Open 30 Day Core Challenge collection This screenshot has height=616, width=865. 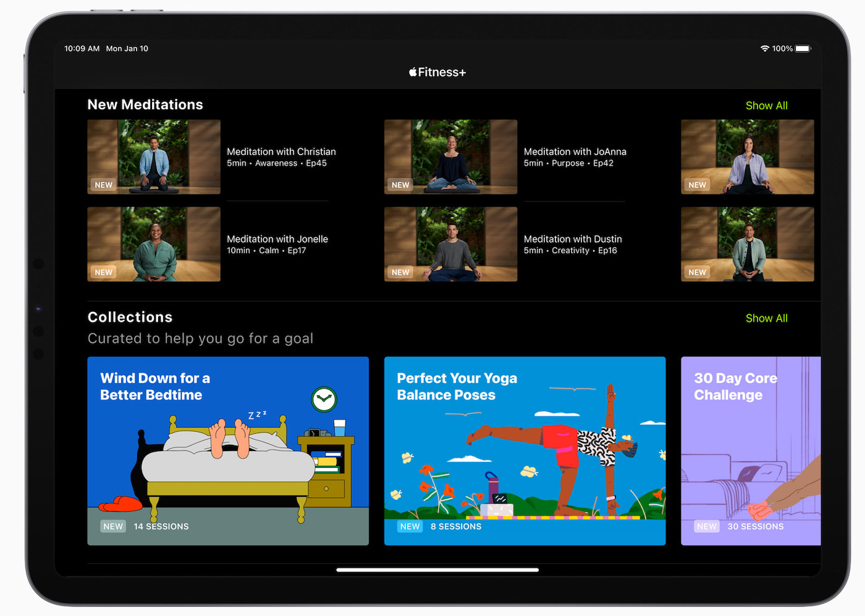click(751, 451)
